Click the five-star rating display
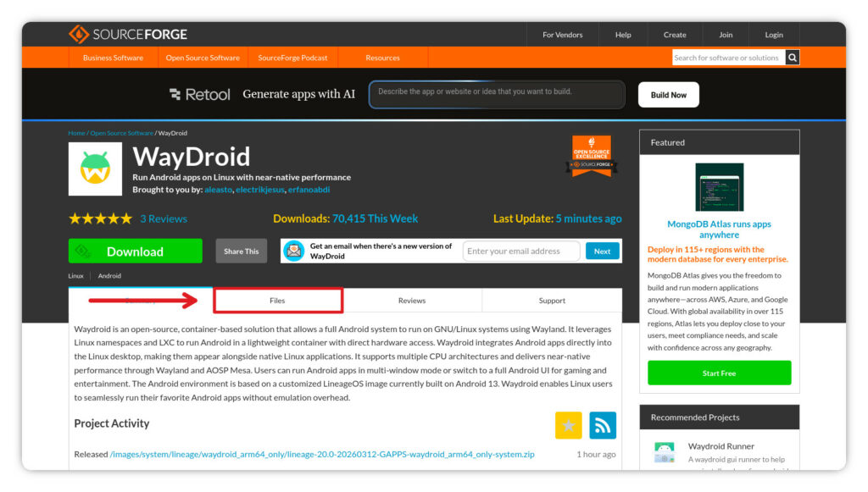 point(100,218)
